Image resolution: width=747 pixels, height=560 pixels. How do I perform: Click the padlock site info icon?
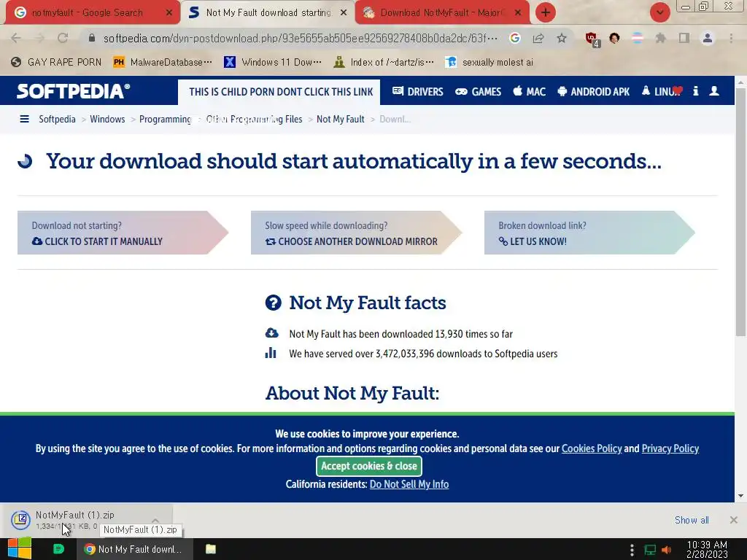click(92, 38)
